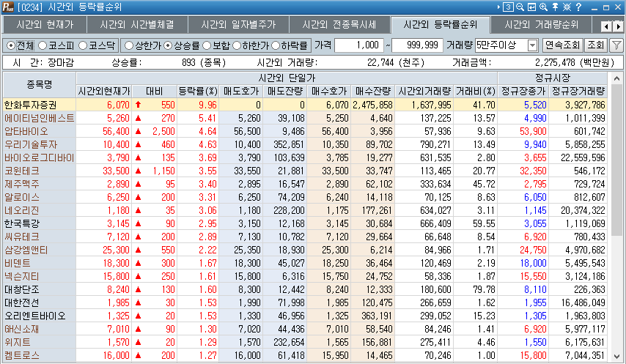Click the small triangle arrow beside the 3 box
The width and height of the screenshot is (626, 364).
(498, 7)
